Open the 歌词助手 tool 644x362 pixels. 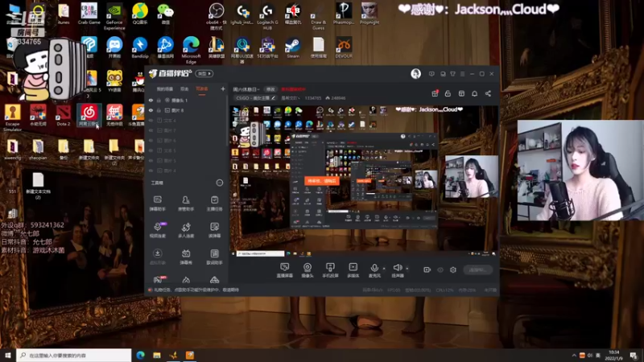pos(214,257)
